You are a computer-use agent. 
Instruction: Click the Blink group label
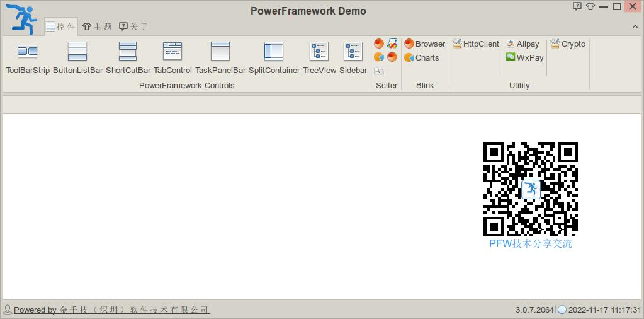[x=425, y=86]
